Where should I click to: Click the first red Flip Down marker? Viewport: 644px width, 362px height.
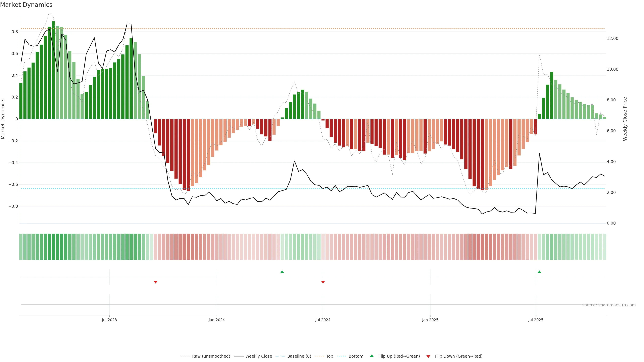[x=155, y=282]
